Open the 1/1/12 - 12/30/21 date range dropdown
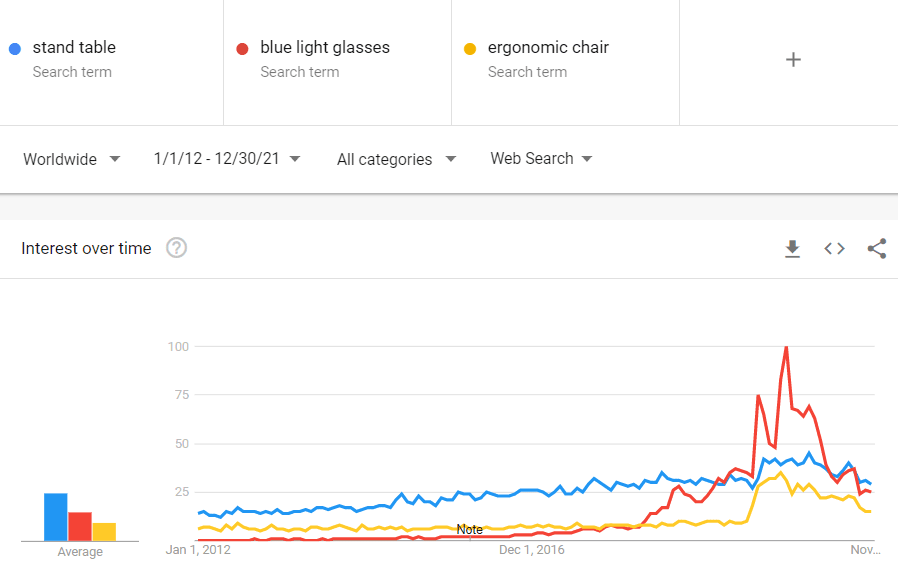 coord(227,159)
